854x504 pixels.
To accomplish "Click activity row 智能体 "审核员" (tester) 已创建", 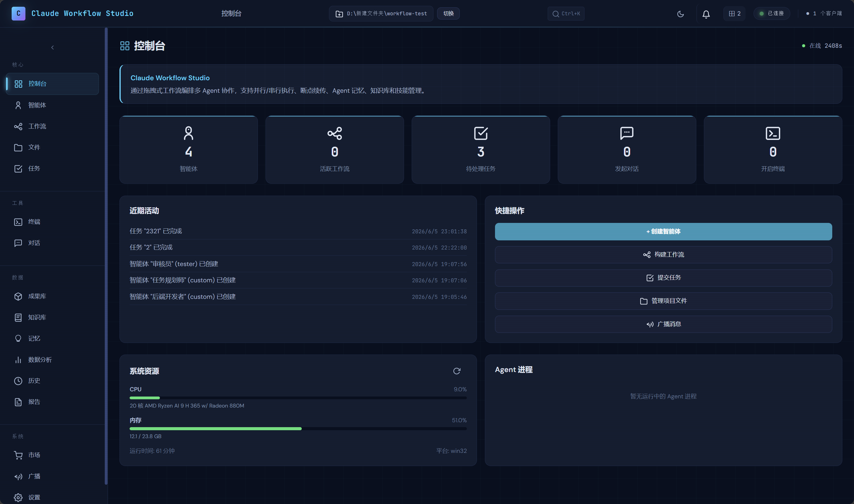I will (298, 264).
